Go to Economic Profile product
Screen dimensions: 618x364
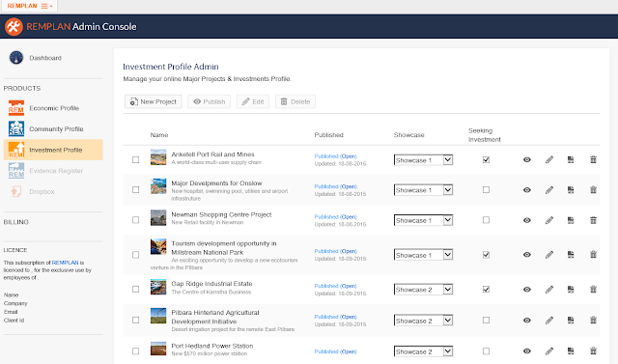pos(53,108)
